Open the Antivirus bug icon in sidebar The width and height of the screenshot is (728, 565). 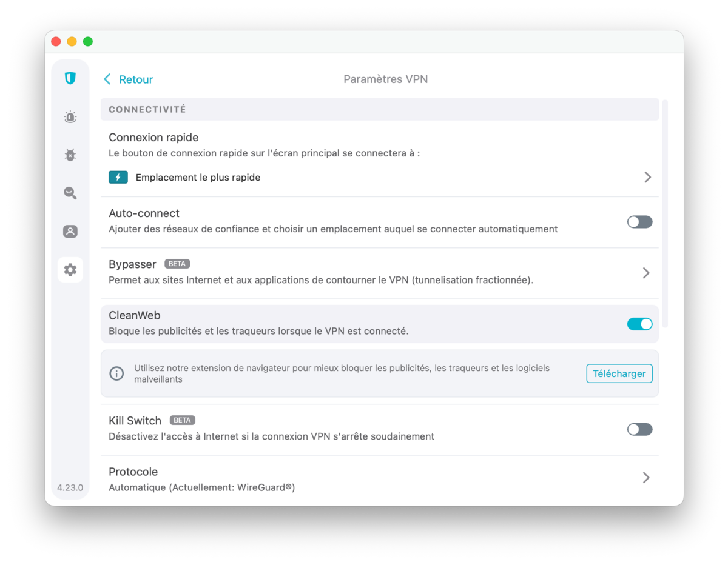[x=70, y=155]
